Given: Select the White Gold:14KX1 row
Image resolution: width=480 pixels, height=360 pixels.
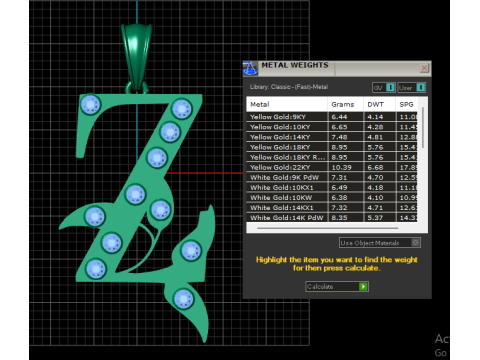Looking at the screenshot, I should coord(332,207).
